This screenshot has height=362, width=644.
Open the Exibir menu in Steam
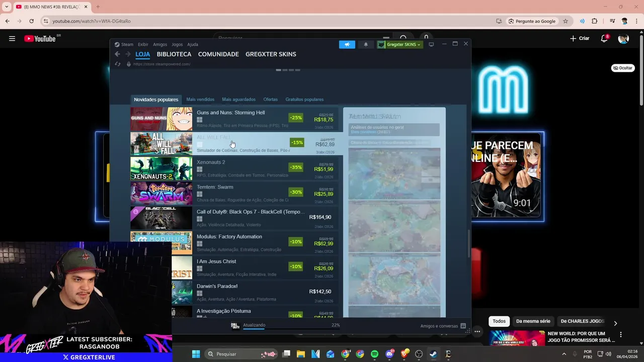coord(143,44)
